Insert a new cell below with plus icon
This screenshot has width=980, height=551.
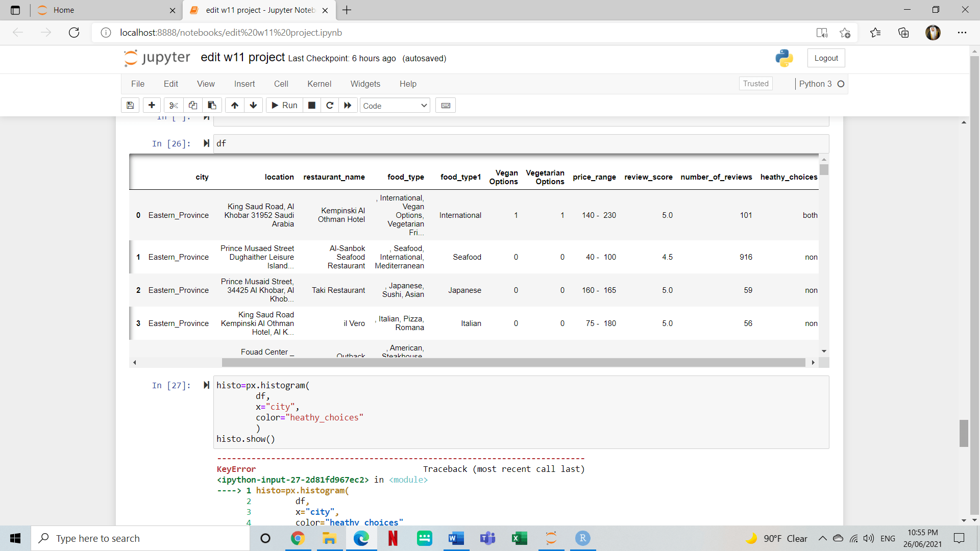coord(152,105)
